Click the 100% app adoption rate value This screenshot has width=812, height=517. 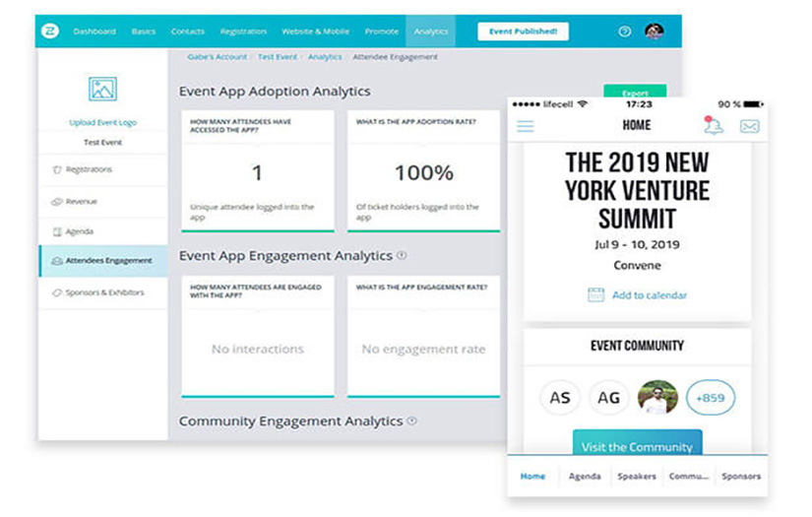click(x=424, y=173)
